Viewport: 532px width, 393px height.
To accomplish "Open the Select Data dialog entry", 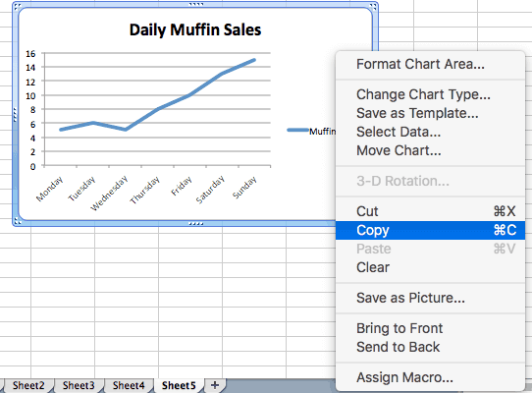I will point(430,132).
